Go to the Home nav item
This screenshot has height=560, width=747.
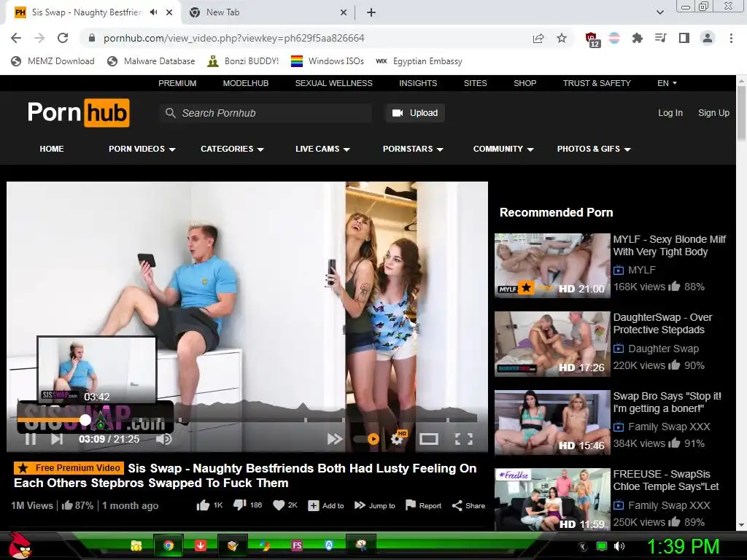(x=52, y=149)
